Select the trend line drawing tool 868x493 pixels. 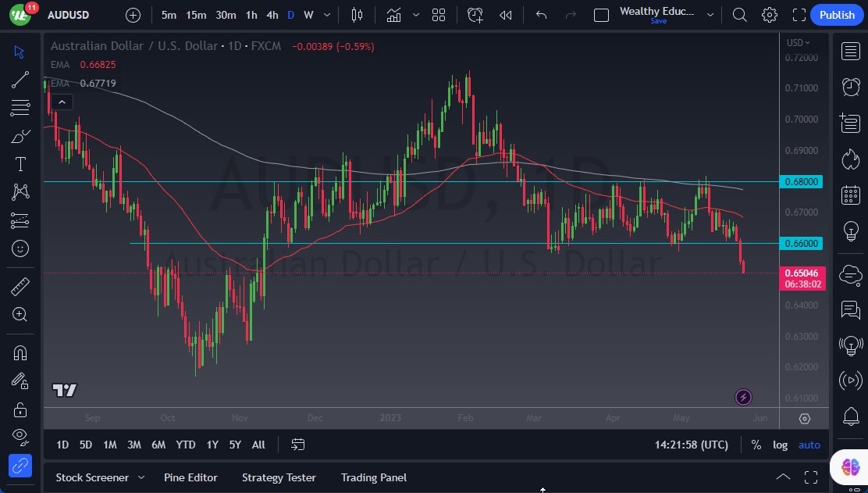(20, 80)
